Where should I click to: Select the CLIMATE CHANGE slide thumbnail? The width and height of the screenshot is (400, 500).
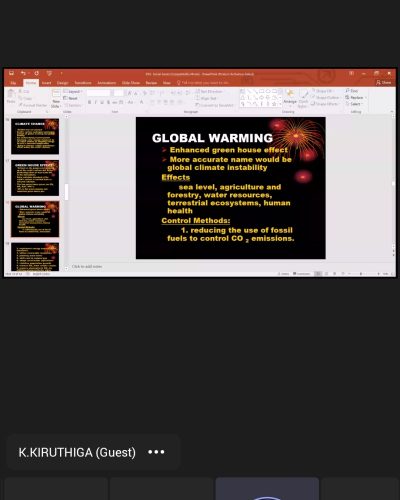[35, 136]
